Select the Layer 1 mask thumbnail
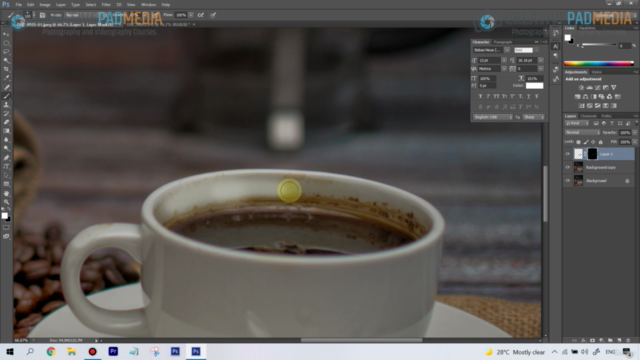Screen dimensions: 640x360 coord(592,154)
